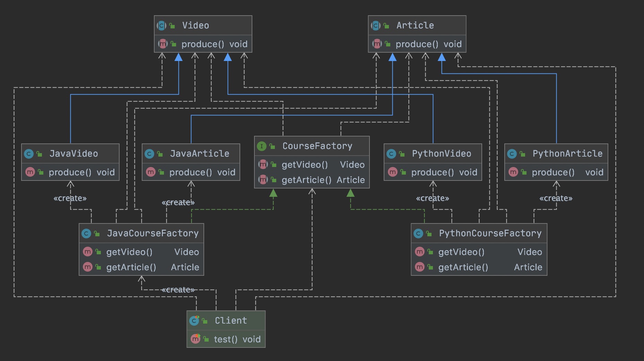Image resolution: width=644 pixels, height=361 pixels.
Task: Click the runnable class icon beside Client
Action: click(x=194, y=321)
